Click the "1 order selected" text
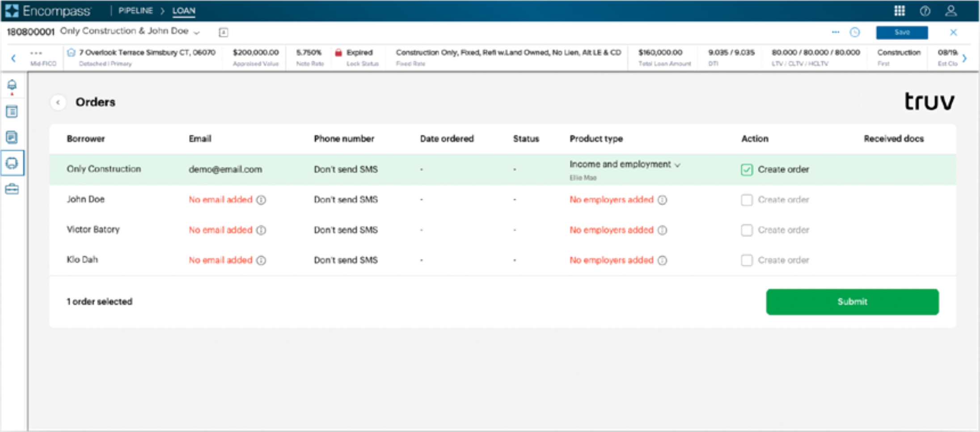Viewport: 980px width, 432px height. point(100,302)
